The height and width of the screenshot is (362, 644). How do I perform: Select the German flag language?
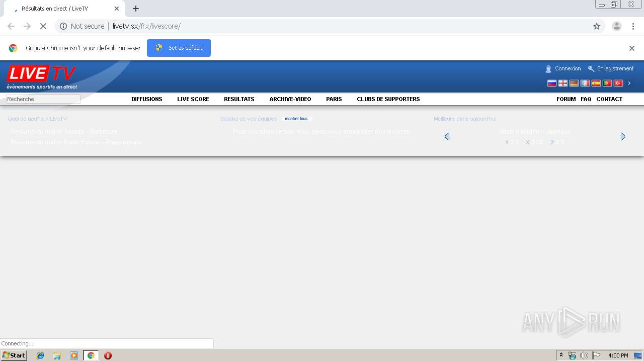(x=574, y=83)
